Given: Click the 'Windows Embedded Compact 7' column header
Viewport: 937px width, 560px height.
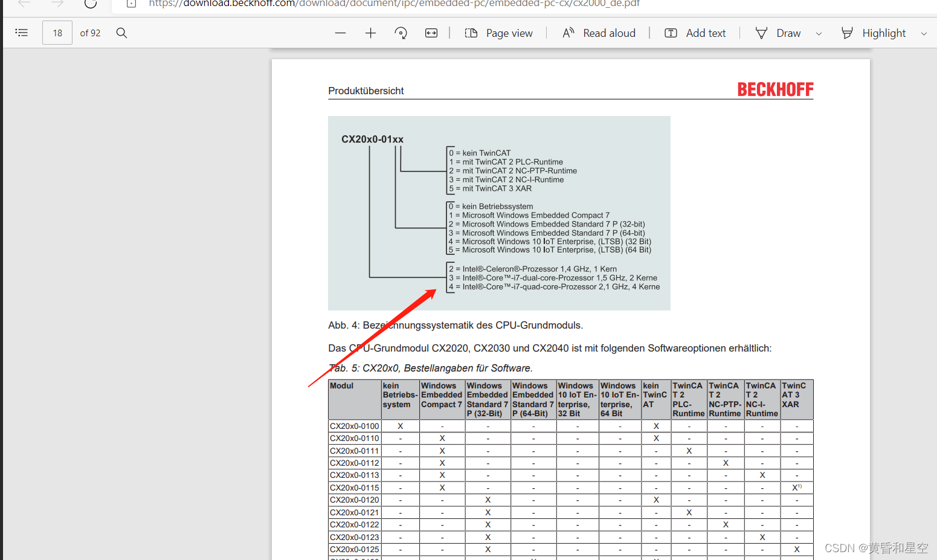Looking at the screenshot, I should pyautogui.click(x=442, y=399).
